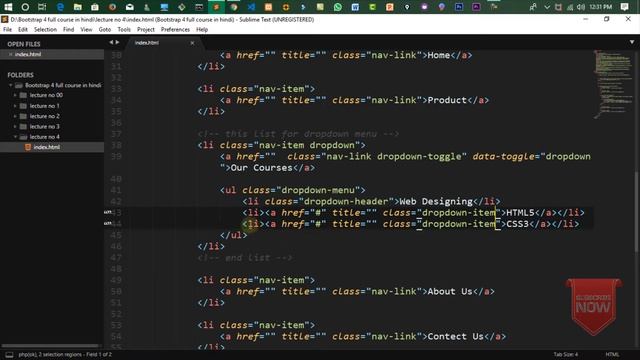Screen dimensions: 640x360
Task: Open Microsoft Store from taskbar
Action: coord(95,7)
